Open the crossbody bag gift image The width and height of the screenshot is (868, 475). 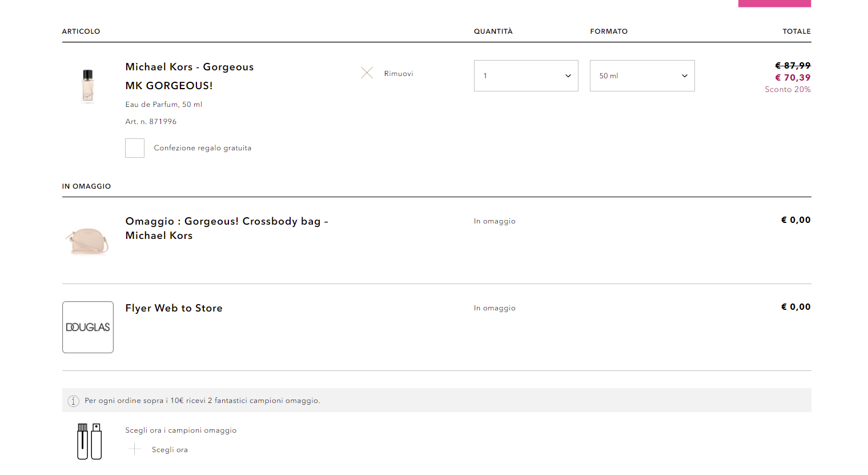click(x=87, y=240)
